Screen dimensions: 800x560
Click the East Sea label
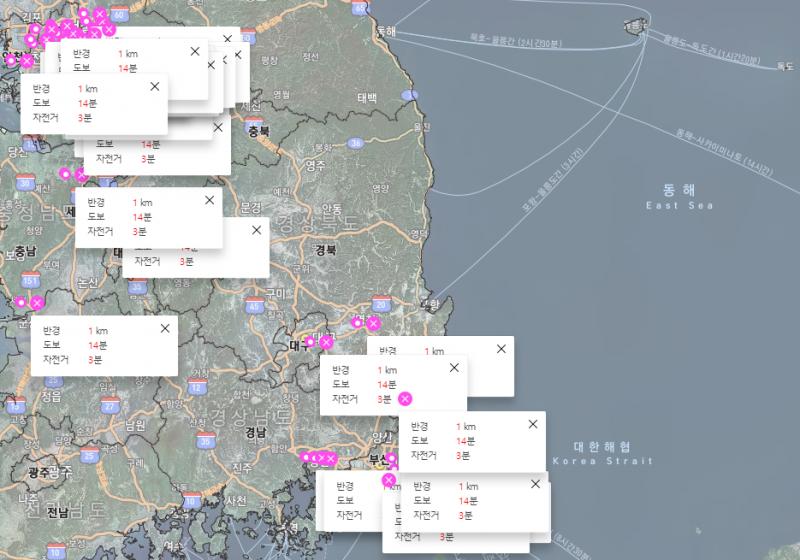click(679, 206)
